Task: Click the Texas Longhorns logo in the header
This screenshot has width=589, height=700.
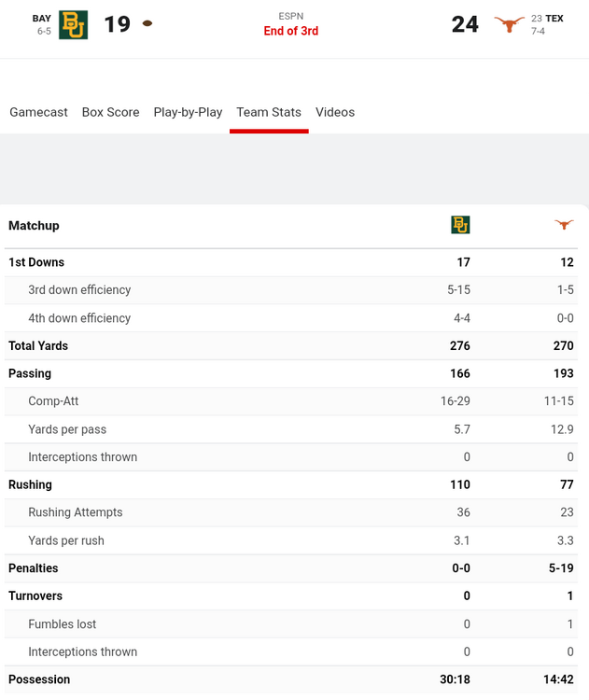Action: (509, 24)
